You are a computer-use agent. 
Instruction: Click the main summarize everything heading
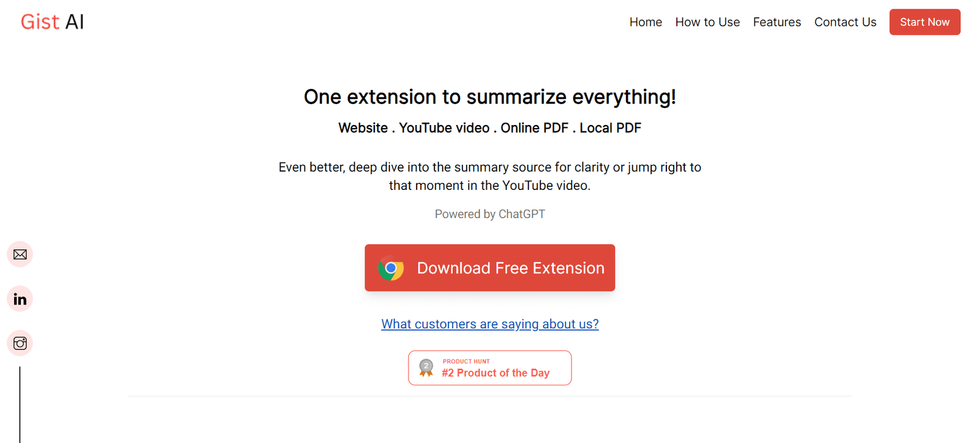coord(490,97)
